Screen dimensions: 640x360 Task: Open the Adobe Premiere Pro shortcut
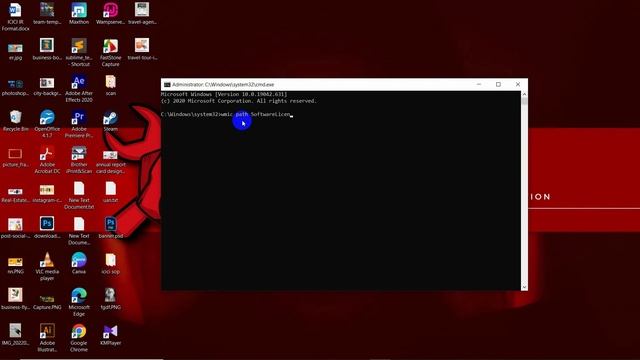[79, 118]
